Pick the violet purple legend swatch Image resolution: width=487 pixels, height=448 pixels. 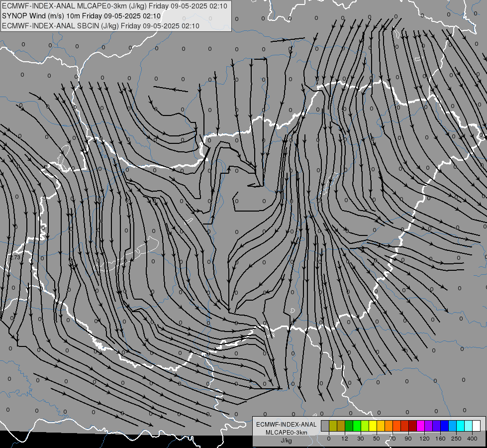click(x=428, y=426)
